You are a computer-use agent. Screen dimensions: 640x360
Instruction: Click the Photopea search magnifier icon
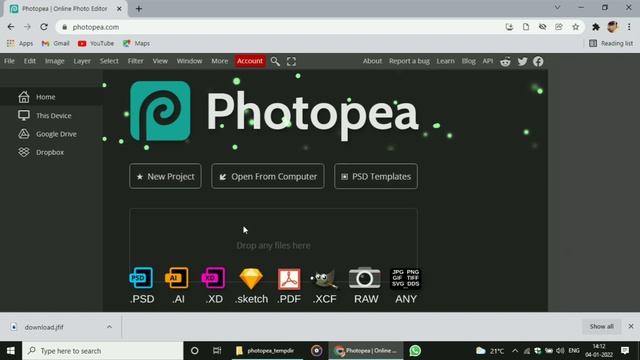(276, 61)
